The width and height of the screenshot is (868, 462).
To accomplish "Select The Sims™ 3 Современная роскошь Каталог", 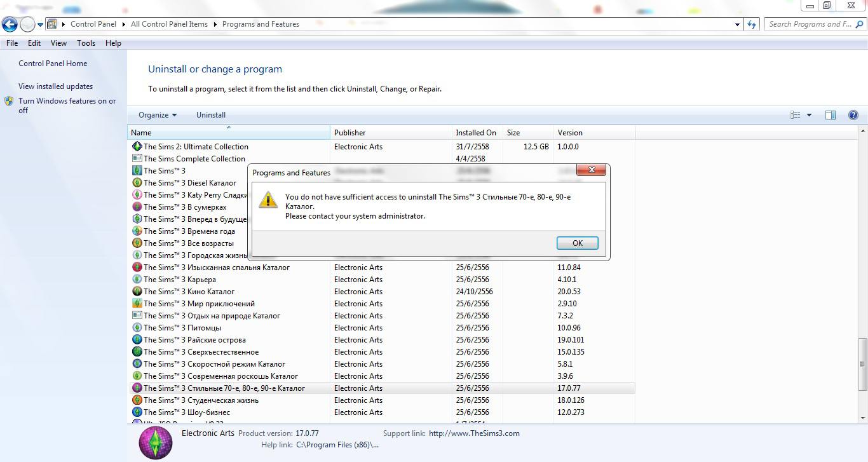I will [x=383, y=376].
